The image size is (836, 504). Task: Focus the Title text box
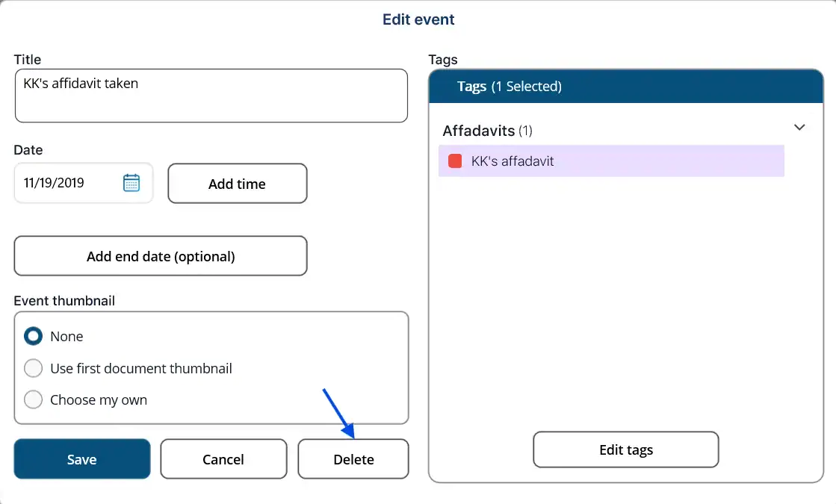coord(211,96)
